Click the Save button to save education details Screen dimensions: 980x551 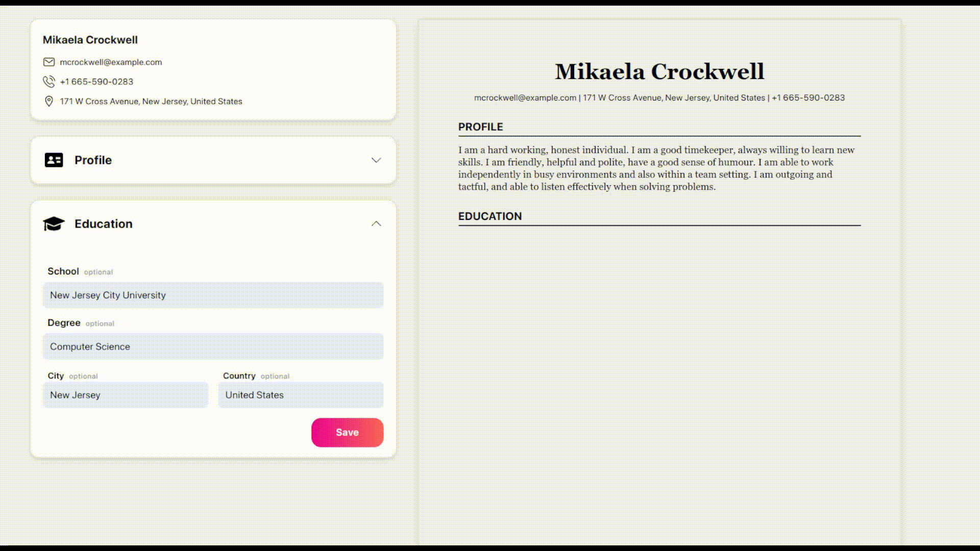coord(348,433)
